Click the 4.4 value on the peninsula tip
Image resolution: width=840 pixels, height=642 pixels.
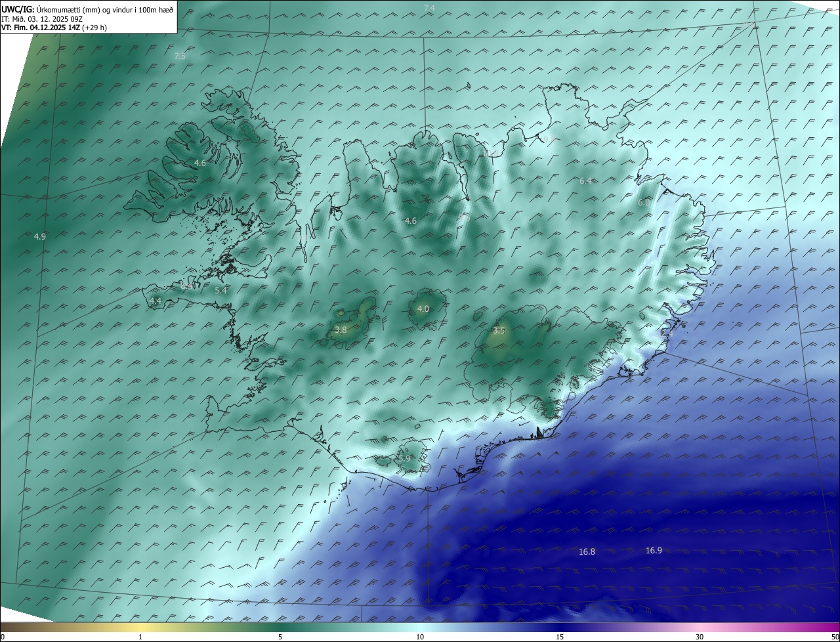[156, 301]
